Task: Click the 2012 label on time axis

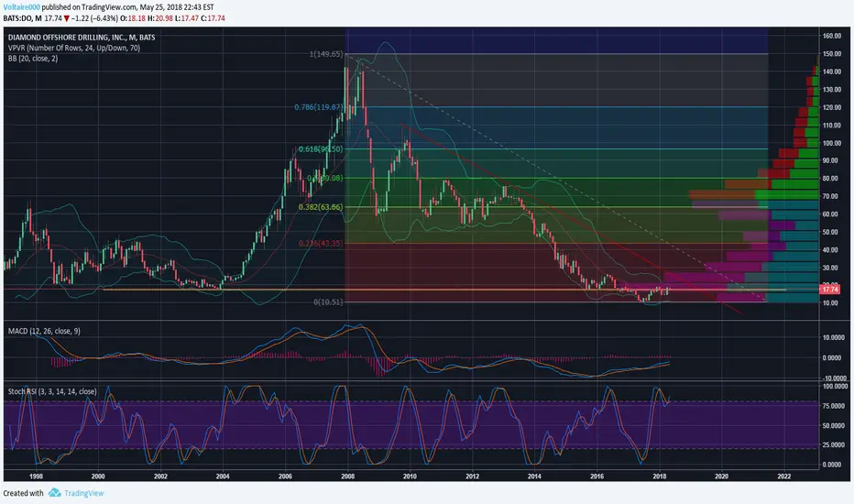Action: [x=472, y=476]
